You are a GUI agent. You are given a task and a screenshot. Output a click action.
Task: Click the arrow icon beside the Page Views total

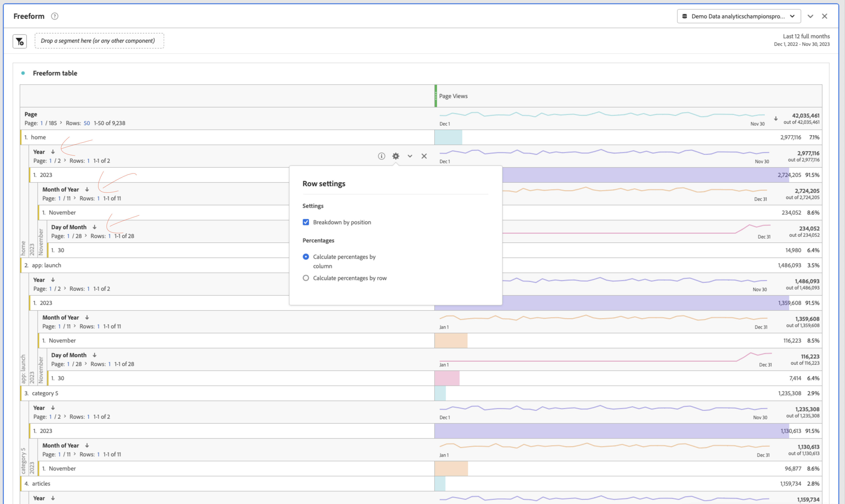pyautogui.click(x=776, y=118)
